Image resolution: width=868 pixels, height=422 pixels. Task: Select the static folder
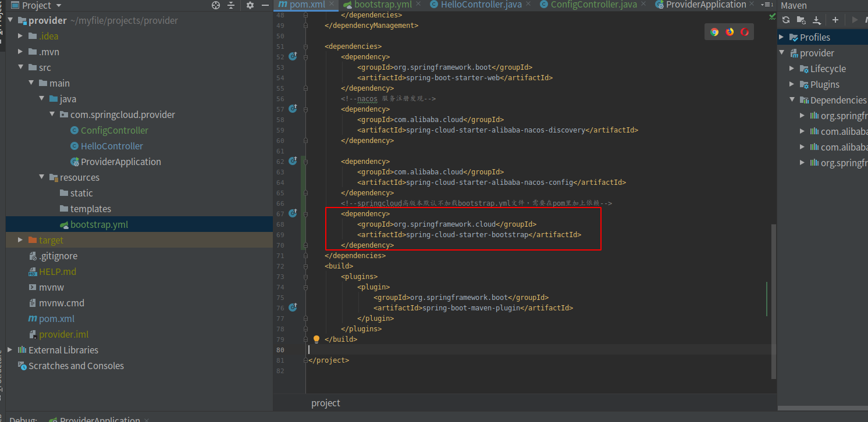pyautogui.click(x=81, y=193)
